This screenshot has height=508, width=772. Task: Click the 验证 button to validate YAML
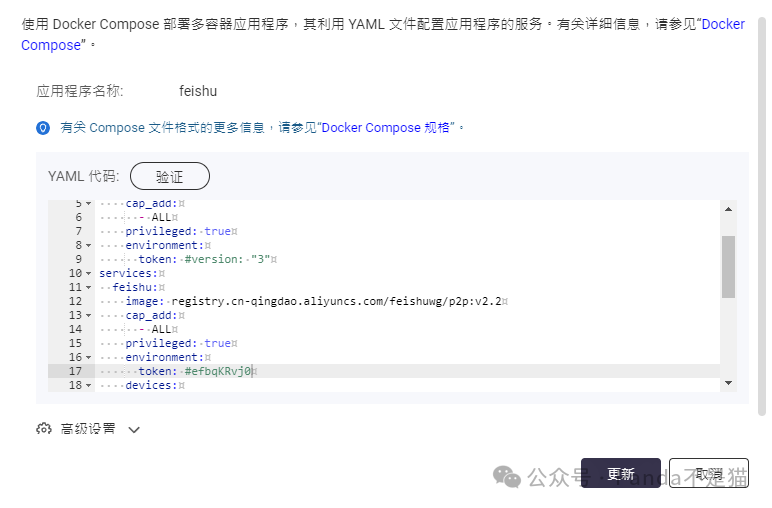pyautogui.click(x=170, y=176)
